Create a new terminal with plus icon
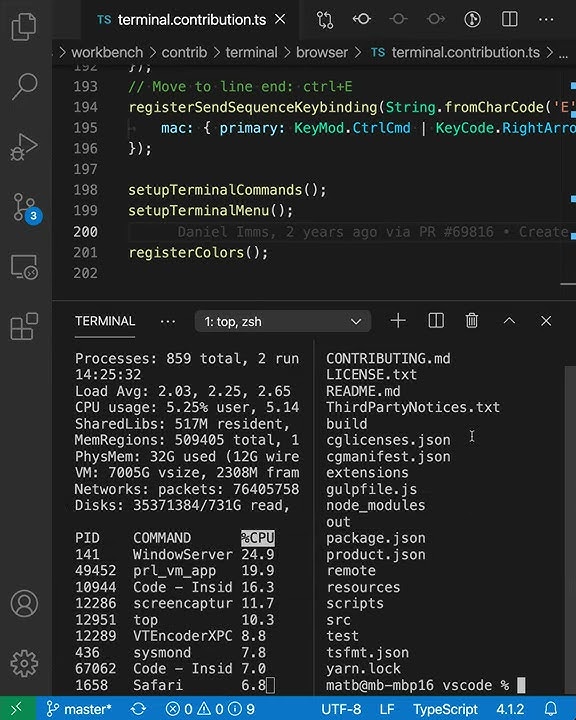 point(398,321)
